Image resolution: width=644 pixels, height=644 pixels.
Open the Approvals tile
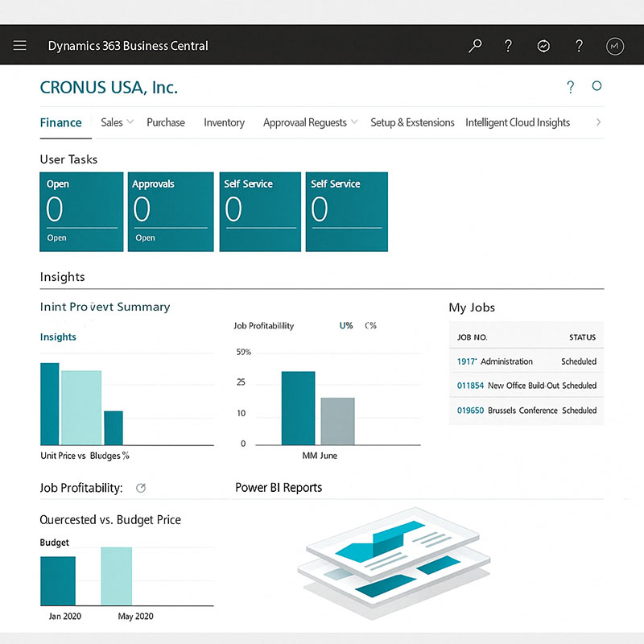click(171, 212)
